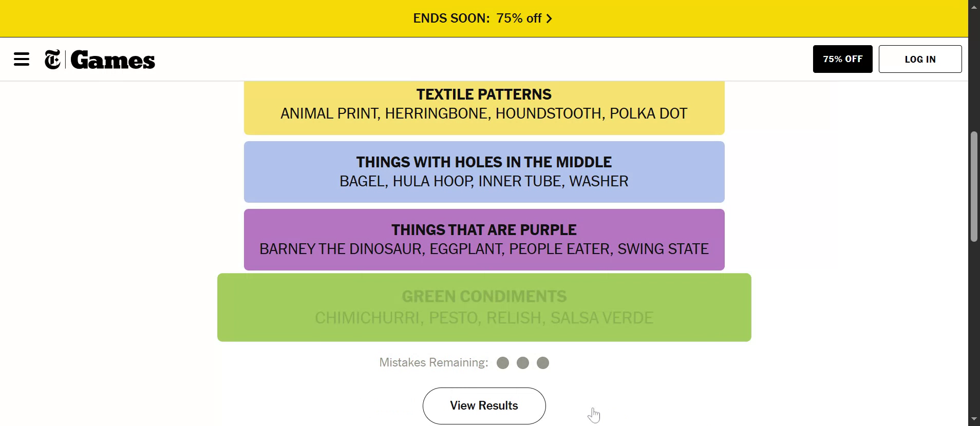
Task: Click the middle Mistakes Remaining dot
Action: click(x=523, y=363)
